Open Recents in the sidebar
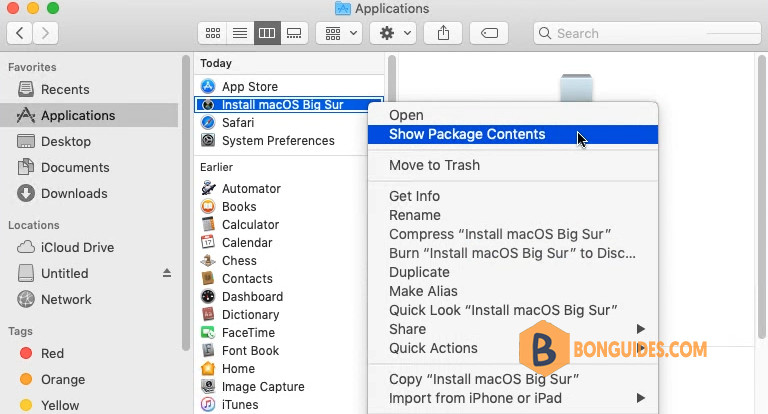Image resolution: width=768 pixels, height=414 pixels. click(89, 90)
